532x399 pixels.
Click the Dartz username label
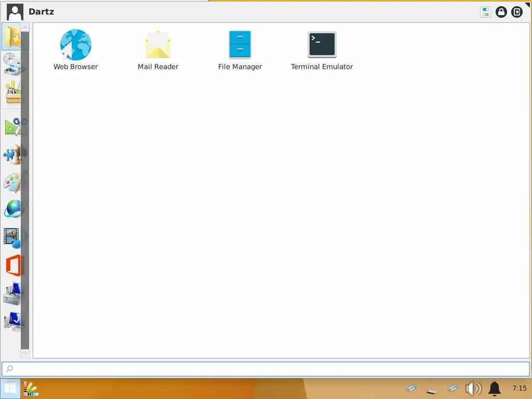42,11
